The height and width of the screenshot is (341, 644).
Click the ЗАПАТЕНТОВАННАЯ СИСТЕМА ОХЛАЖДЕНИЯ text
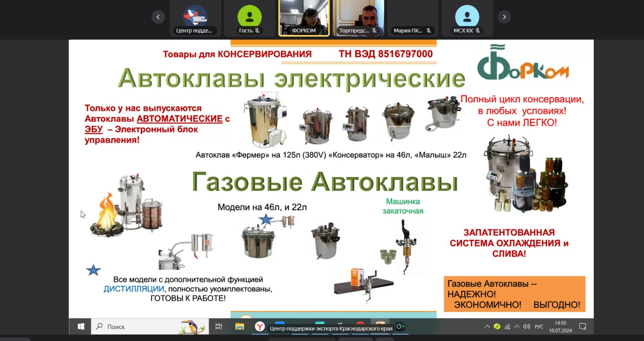point(509,243)
